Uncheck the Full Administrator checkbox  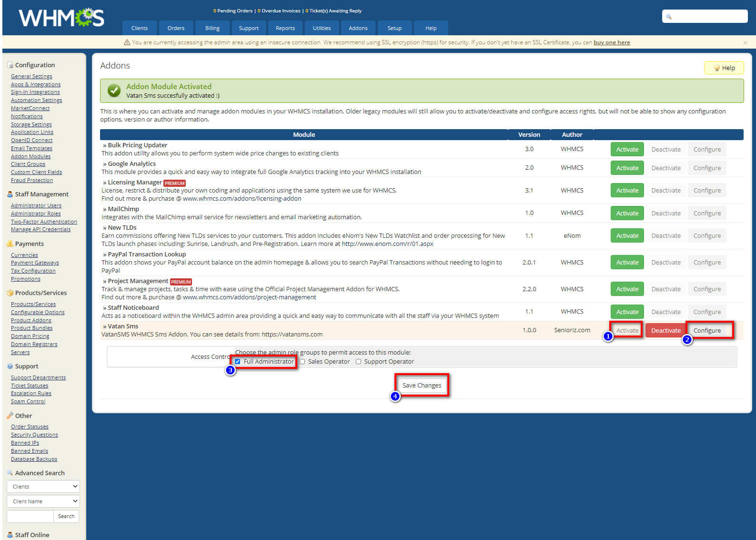pos(238,362)
